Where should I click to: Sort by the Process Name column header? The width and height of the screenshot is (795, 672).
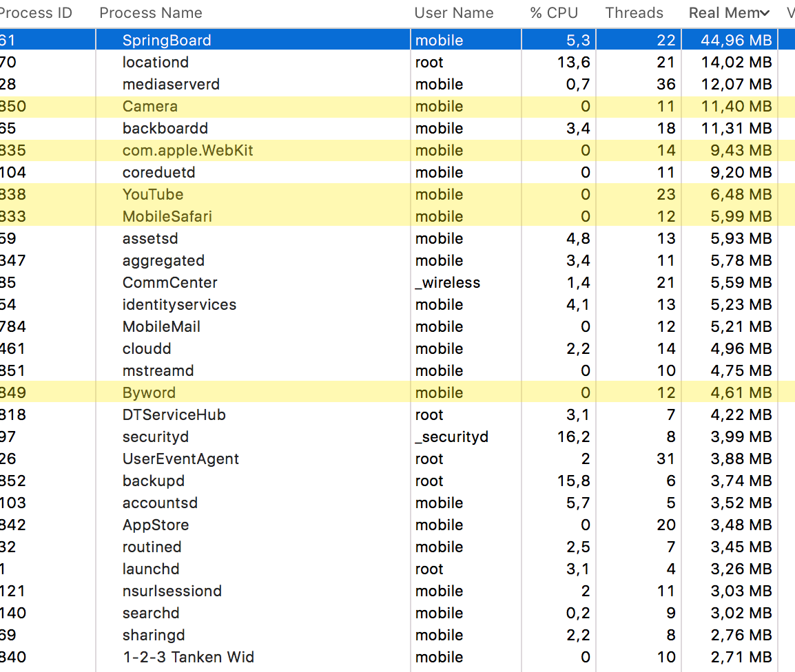click(x=151, y=12)
